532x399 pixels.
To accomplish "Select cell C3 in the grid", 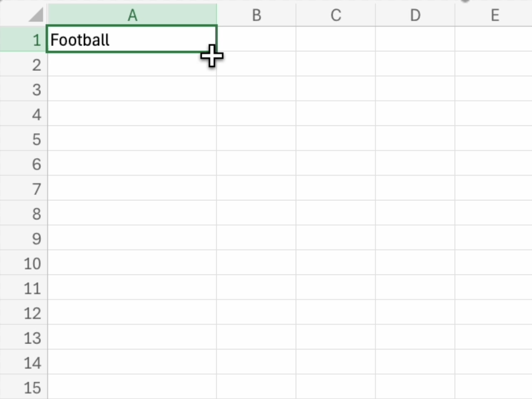I will point(335,90).
